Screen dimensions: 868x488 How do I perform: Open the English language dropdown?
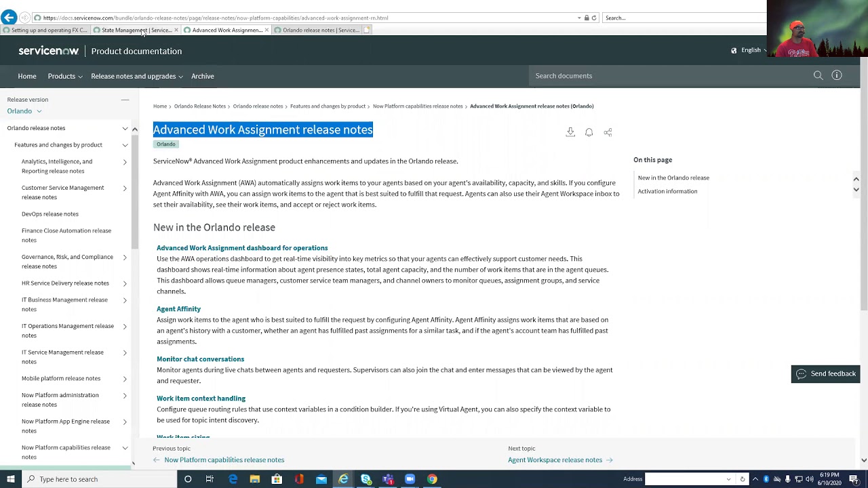pos(749,50)
